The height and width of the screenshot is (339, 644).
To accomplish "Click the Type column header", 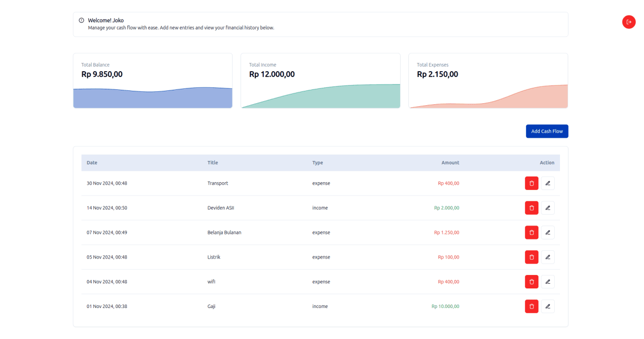I will [x=318, y=163].
